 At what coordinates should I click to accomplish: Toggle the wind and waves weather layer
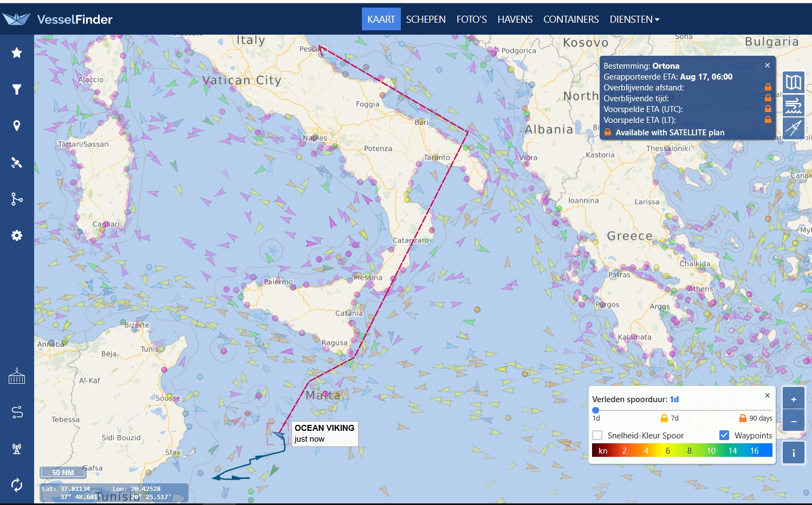tap(794, 105)
